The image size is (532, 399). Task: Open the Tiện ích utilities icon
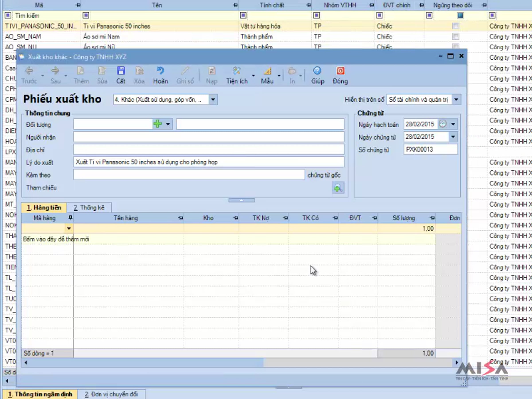[237, 71]
